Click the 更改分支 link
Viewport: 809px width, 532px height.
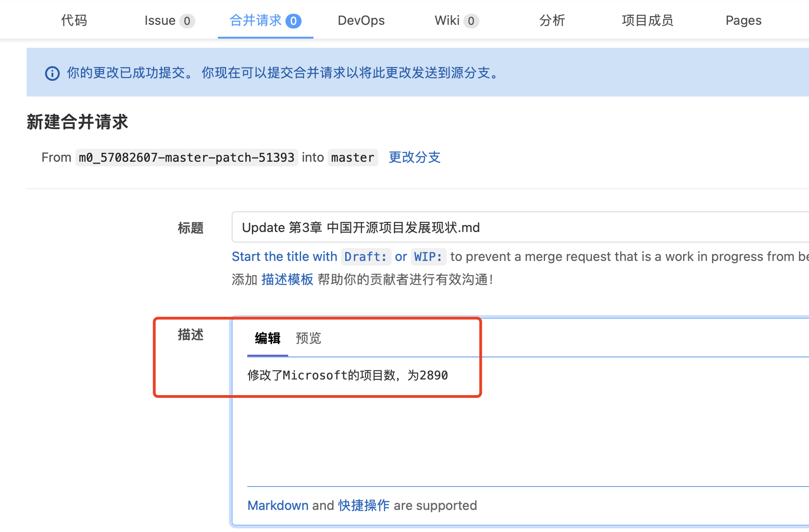[x=415, y=157]
